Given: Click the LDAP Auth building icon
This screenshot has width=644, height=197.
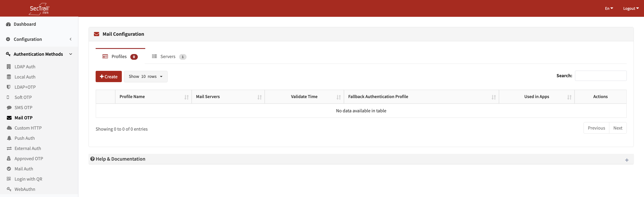Looking at the screenshot, I should (x=9, y=67).
